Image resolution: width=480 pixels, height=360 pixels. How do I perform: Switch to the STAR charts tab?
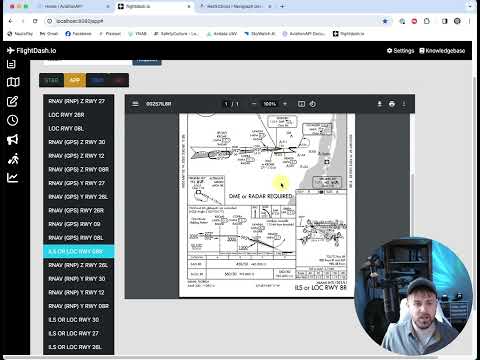coord(51,80)
